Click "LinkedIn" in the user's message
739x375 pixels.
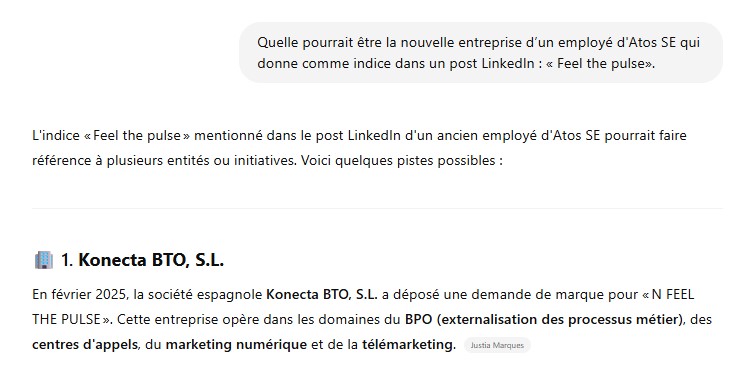click(508, 63)
